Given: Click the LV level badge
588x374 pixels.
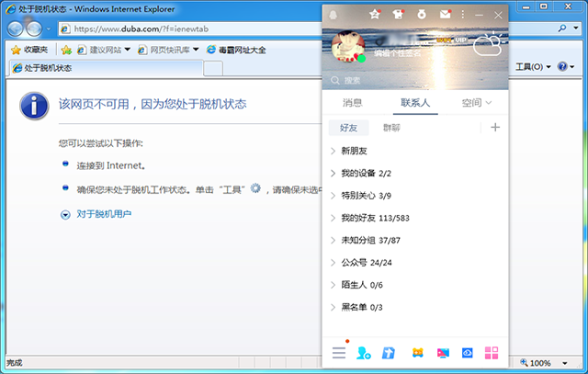Looking at the screenshot, I should (444, 40).
